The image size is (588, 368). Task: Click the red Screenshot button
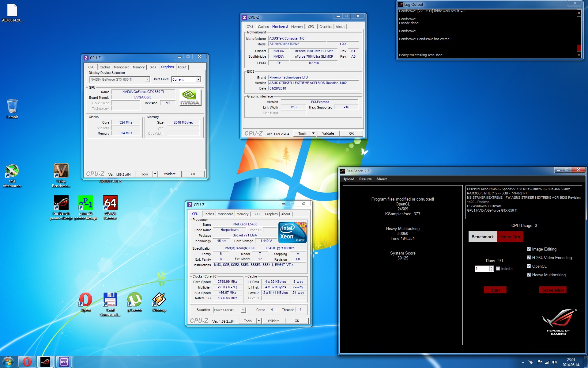[553, 290]
